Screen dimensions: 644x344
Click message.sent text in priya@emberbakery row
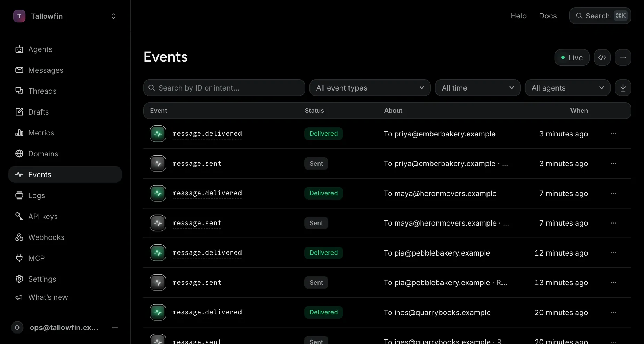[197, 164]
